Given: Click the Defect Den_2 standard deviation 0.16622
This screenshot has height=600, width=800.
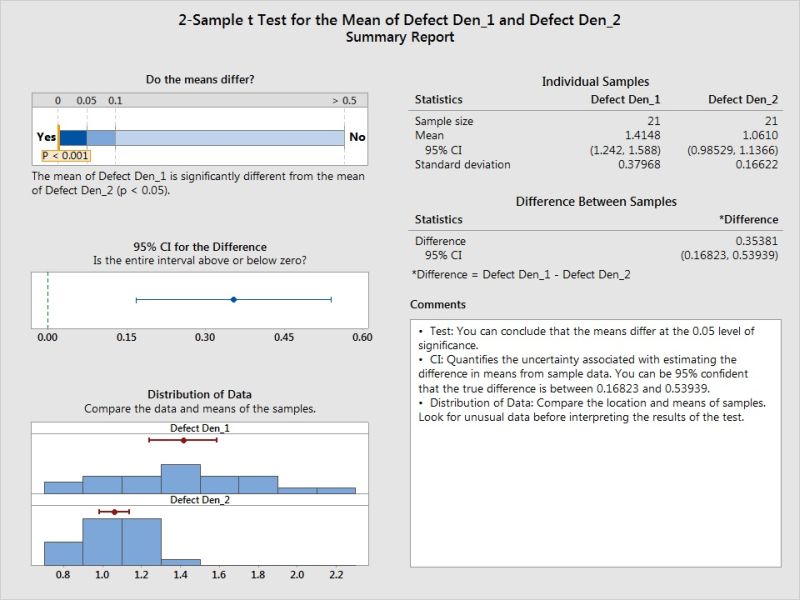Looking at the screenshot, I should click(x=756, y=164).
